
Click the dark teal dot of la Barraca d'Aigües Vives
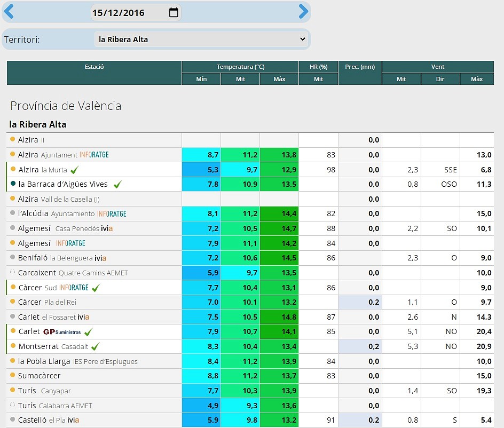pos(13,184)
